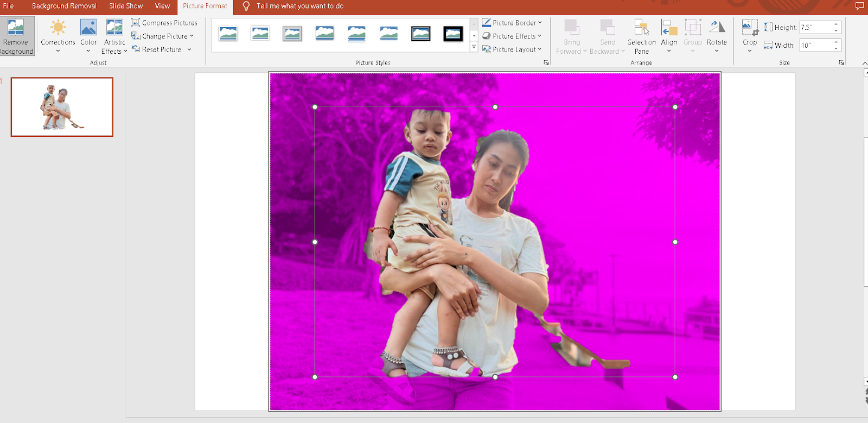The width and height of the screenshot is (868, 423).
Task: Apply the thick black frame picture style
Action: [x=453, y=34]
